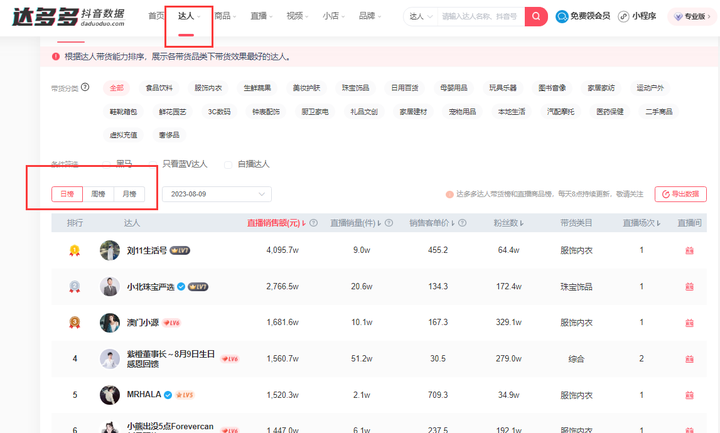The width and height of the screenshot is (720, 433).
Task: Select the 奢侈品 category filter
Action: 169,135
